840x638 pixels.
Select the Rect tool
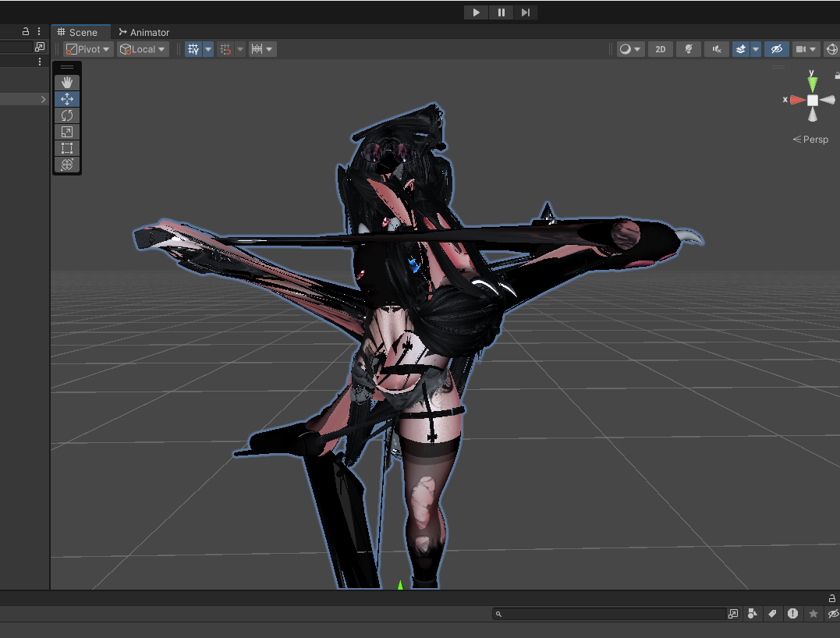pos(67,148)
